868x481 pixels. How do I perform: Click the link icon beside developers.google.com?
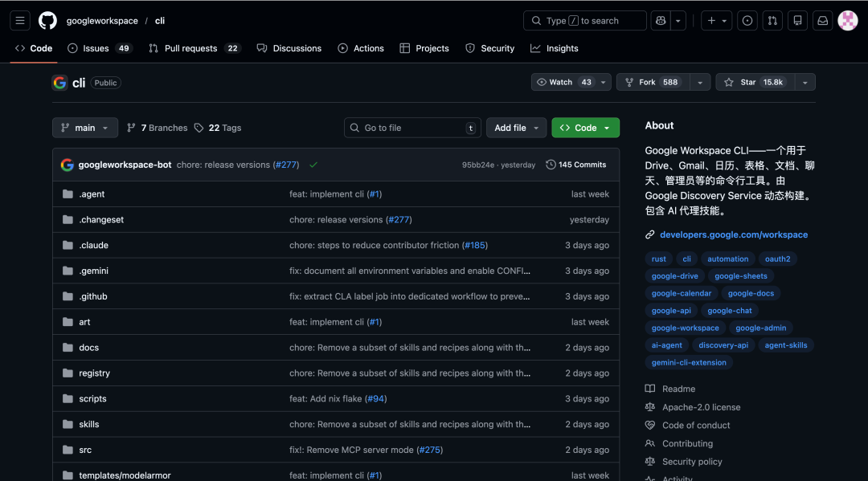[x=650, y=234]
